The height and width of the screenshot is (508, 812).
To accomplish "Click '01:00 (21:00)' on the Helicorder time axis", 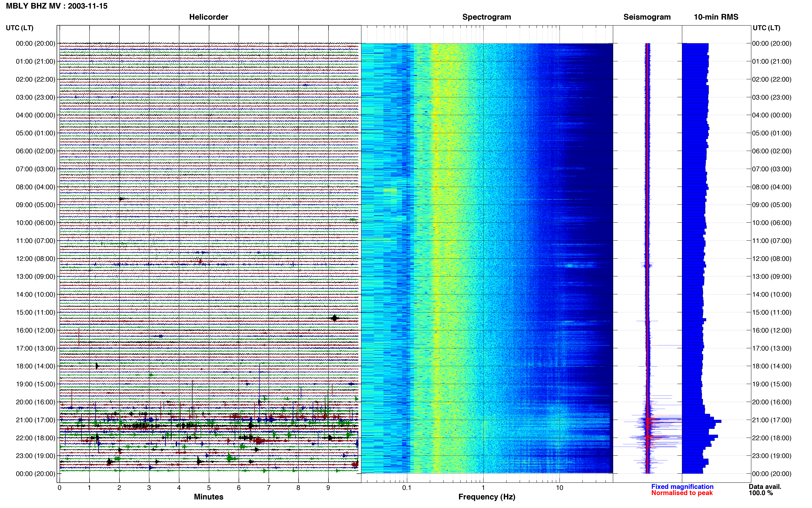I will tap(35, 61).
